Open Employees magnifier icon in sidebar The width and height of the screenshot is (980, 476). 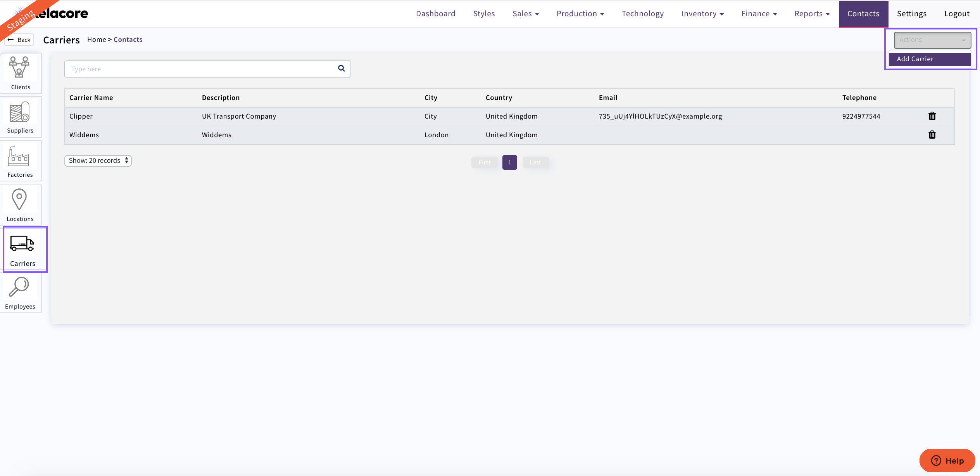coord(19,287)
